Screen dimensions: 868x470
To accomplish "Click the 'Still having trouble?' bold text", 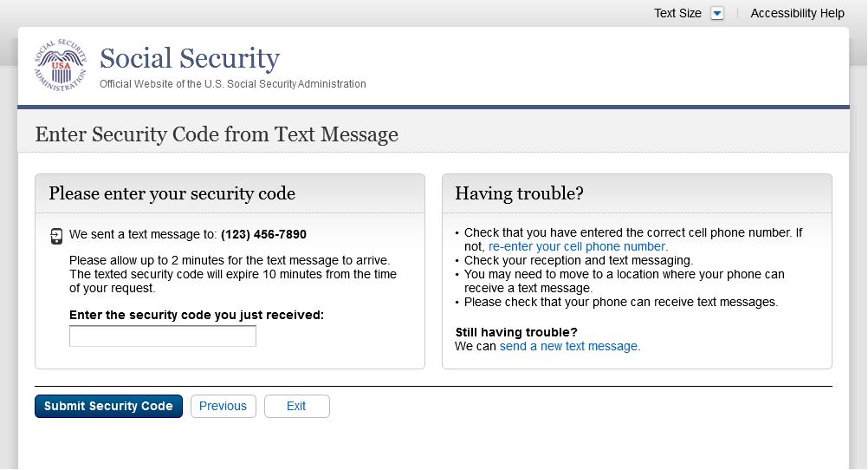I will (516, 332).
